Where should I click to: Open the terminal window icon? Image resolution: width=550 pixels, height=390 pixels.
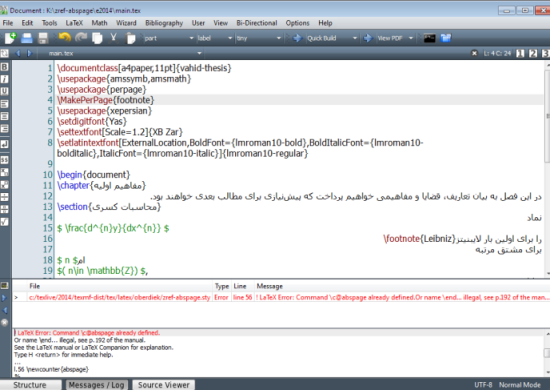coord(429,38)
